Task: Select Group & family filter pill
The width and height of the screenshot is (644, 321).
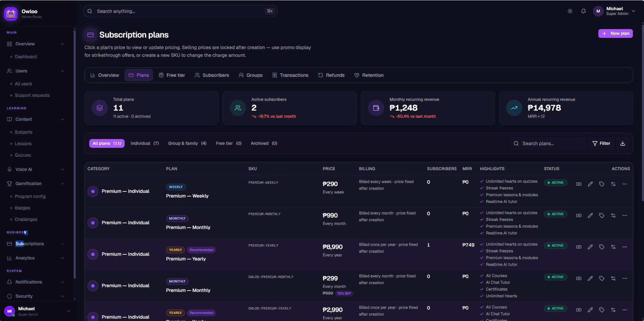Action: [x=187, y=143]
